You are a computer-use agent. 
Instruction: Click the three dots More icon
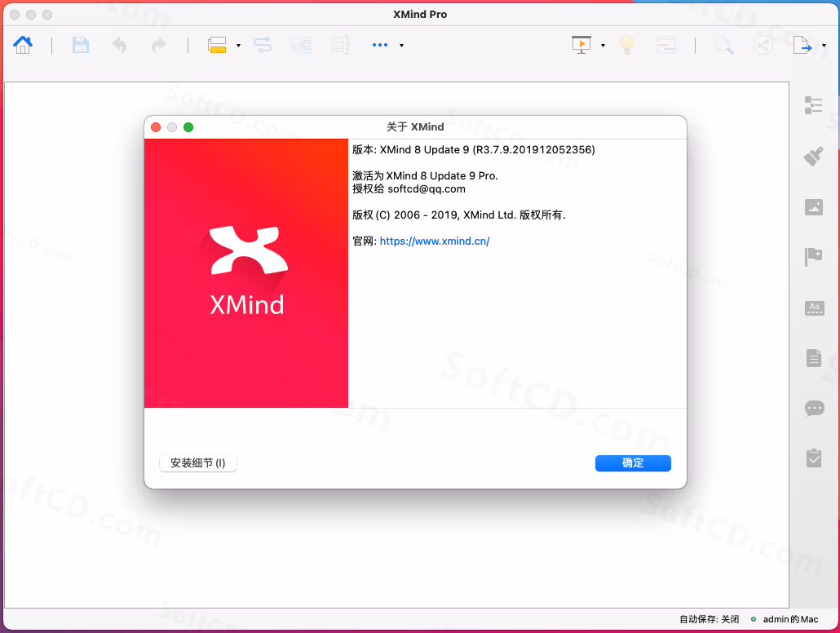click(380, 45)
